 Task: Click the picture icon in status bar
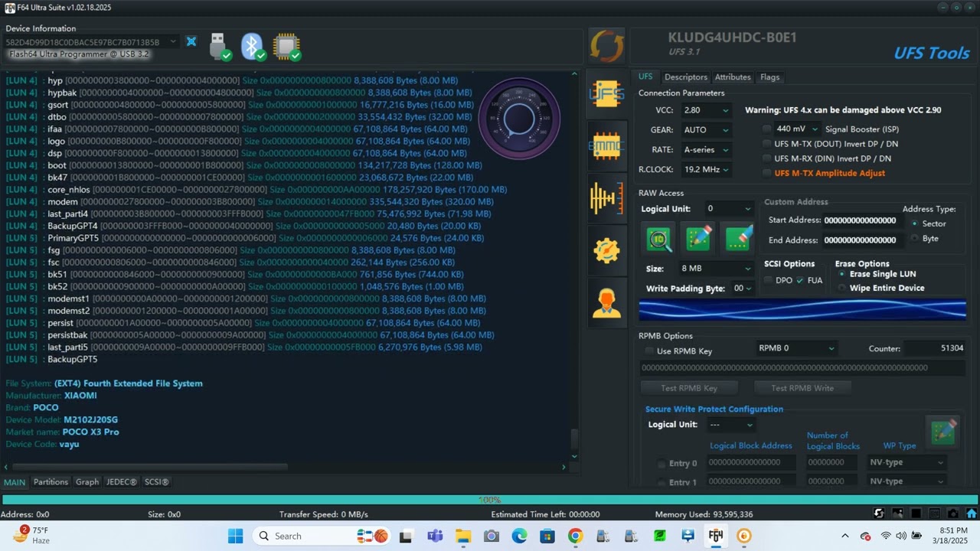pos(897,514)
